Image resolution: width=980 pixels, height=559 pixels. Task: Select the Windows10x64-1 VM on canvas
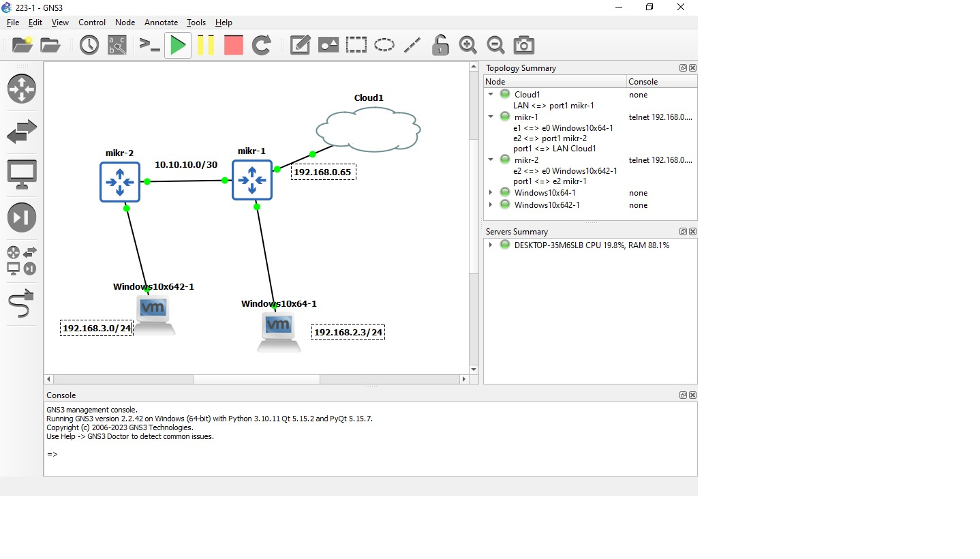[279, 331]
